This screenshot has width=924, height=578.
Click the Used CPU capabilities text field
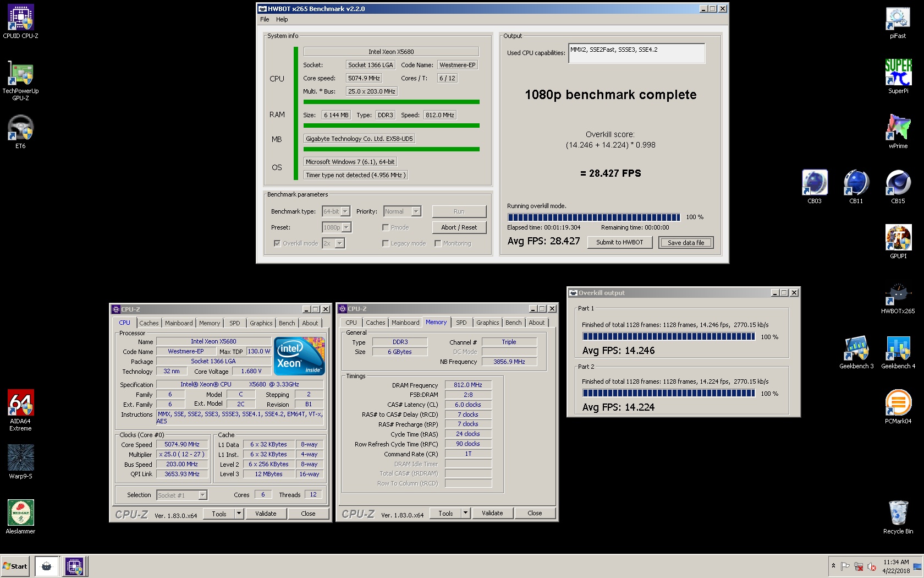point(637,53)
